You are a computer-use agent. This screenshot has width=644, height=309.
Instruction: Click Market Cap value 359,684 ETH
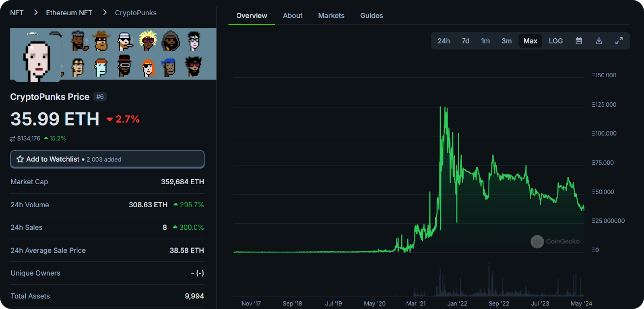[x=182, y=182]
